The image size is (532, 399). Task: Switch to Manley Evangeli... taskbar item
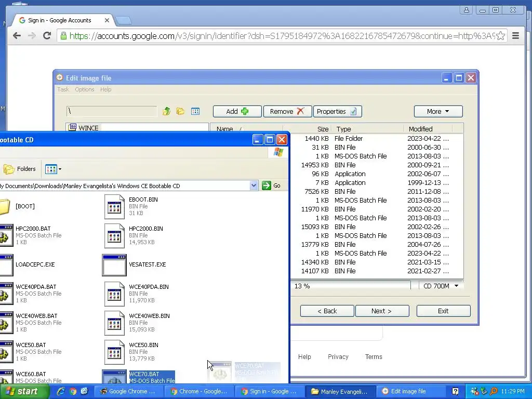340,392
